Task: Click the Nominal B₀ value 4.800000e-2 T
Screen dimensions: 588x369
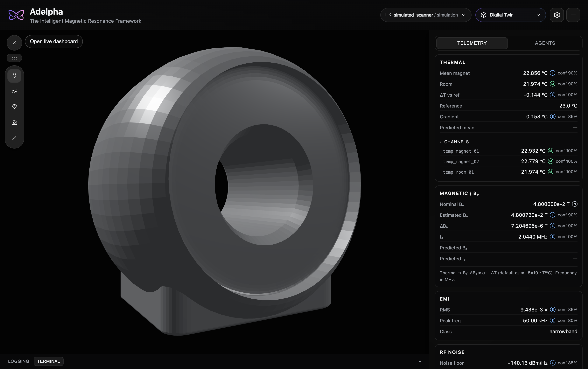Action: click(551, 204)
